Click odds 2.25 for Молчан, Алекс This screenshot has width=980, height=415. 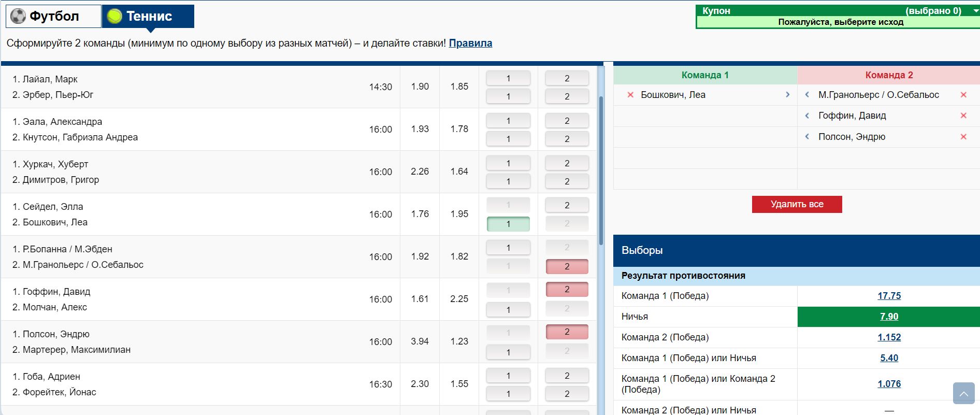pyautogui.click(x=459, y=299)
